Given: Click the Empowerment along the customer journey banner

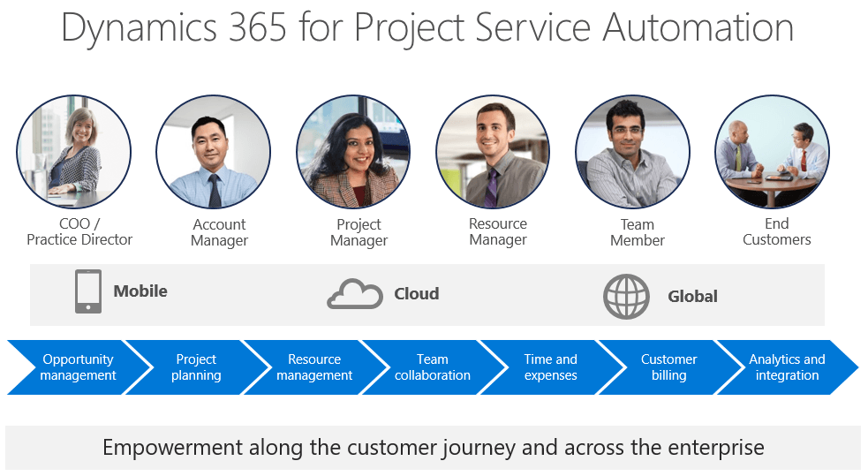Looking at the screenshot, I should click(x=433, y=448).
